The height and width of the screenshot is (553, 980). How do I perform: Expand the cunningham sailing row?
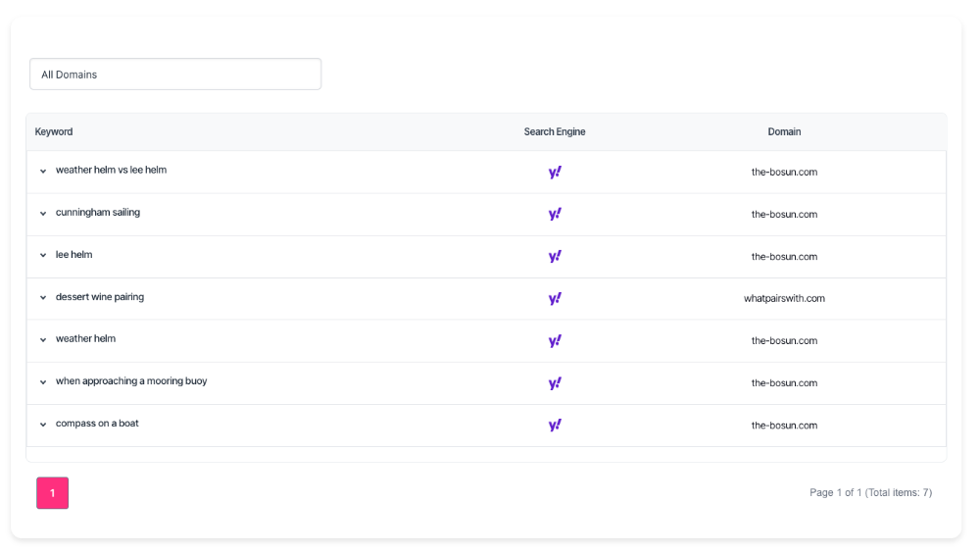coord(43,213)
